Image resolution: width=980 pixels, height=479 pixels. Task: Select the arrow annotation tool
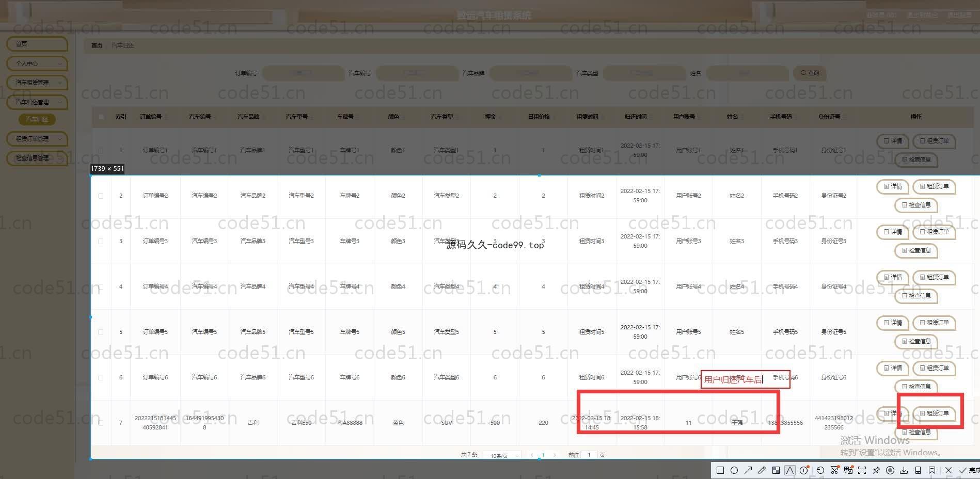point(748,470)
